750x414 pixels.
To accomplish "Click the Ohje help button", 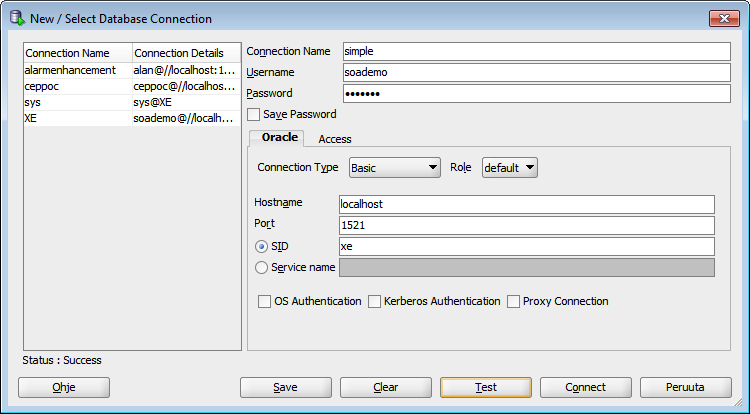I will [64, 387].
